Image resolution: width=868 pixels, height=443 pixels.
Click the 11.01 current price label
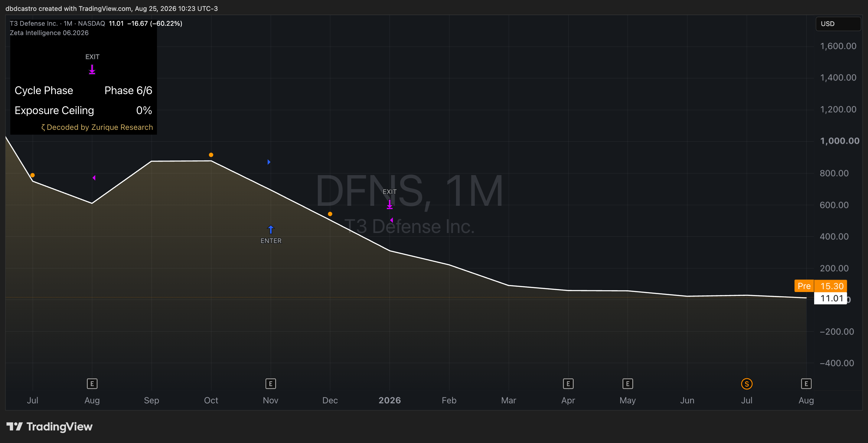[830, 298]
